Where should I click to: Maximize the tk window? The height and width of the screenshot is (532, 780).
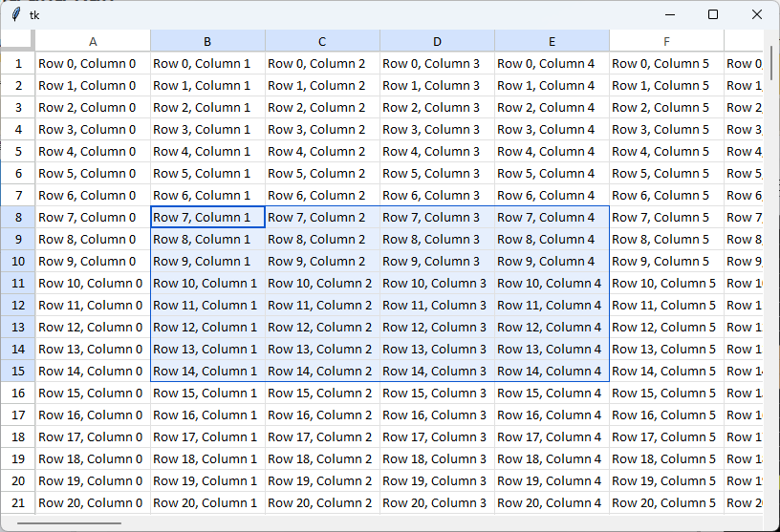(713, 14)
